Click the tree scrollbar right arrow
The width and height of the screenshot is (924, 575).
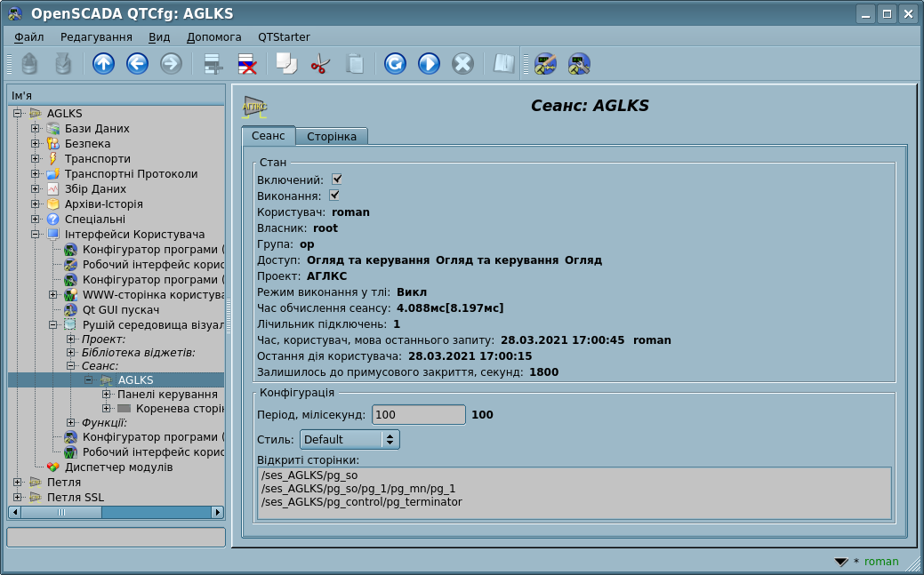tap(218, 513)
